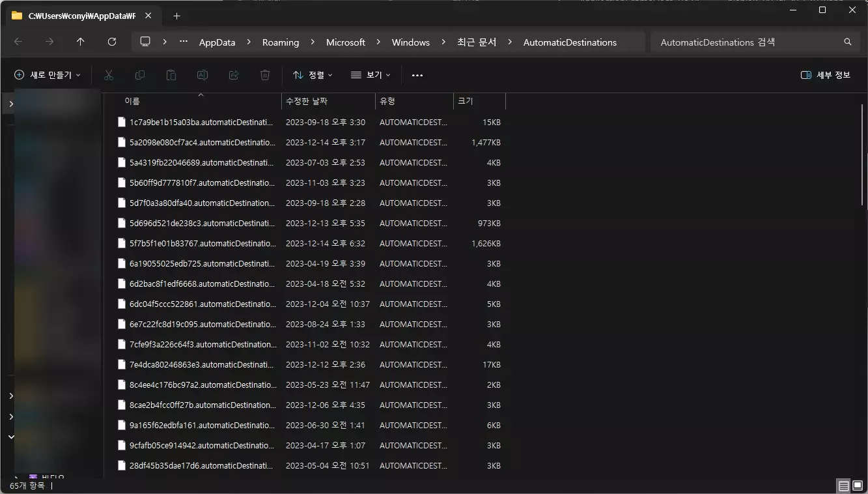Screen dimensions: 868x494
Task: Go to AppData breadcrumb folder
Action: (217, 42)
